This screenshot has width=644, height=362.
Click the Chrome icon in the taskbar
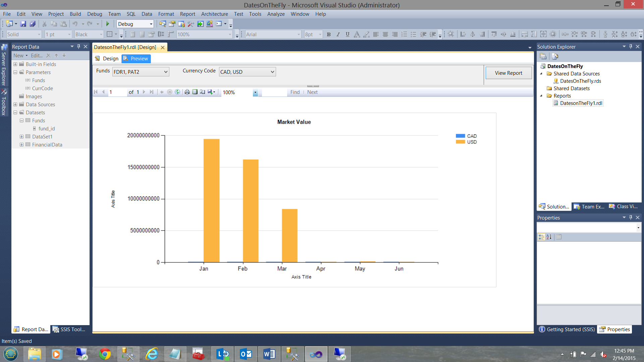(x=105, y=354)
